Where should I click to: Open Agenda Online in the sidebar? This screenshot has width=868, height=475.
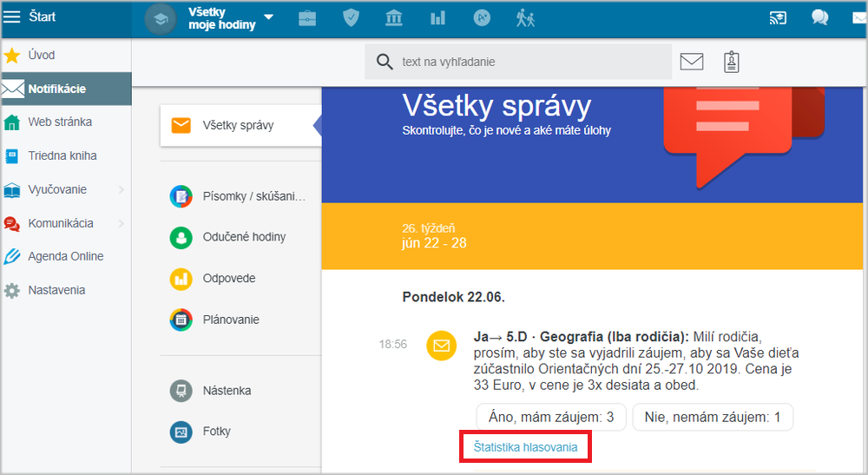coord(67,256)
